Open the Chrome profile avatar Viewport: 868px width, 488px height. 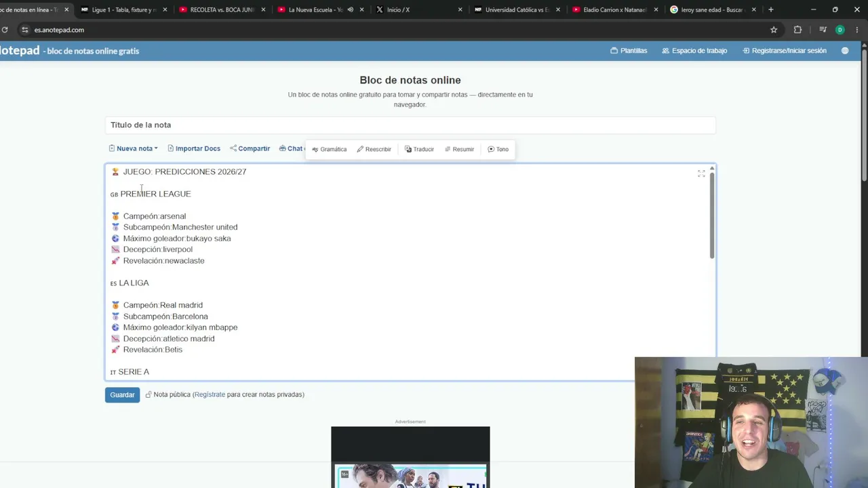[840, 30]
